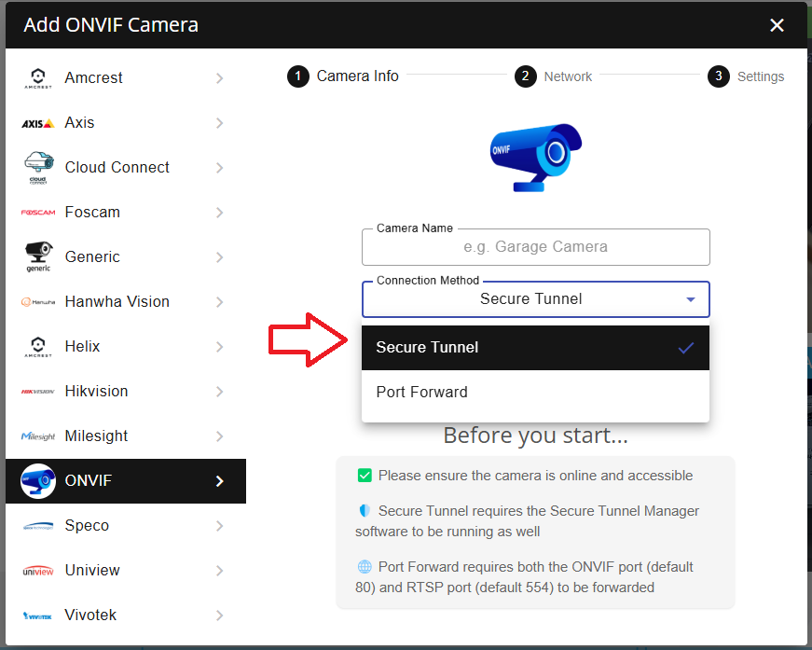The image size is (812, 650).
Task: Click the large blue ONVIF camera illustration
Action: click(536, 158)
